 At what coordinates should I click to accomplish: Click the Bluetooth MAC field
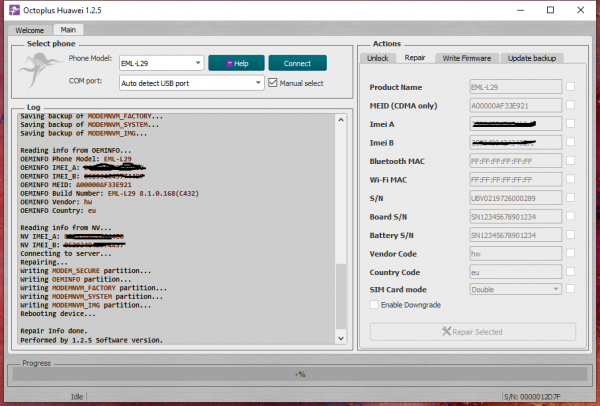point(515,161)
